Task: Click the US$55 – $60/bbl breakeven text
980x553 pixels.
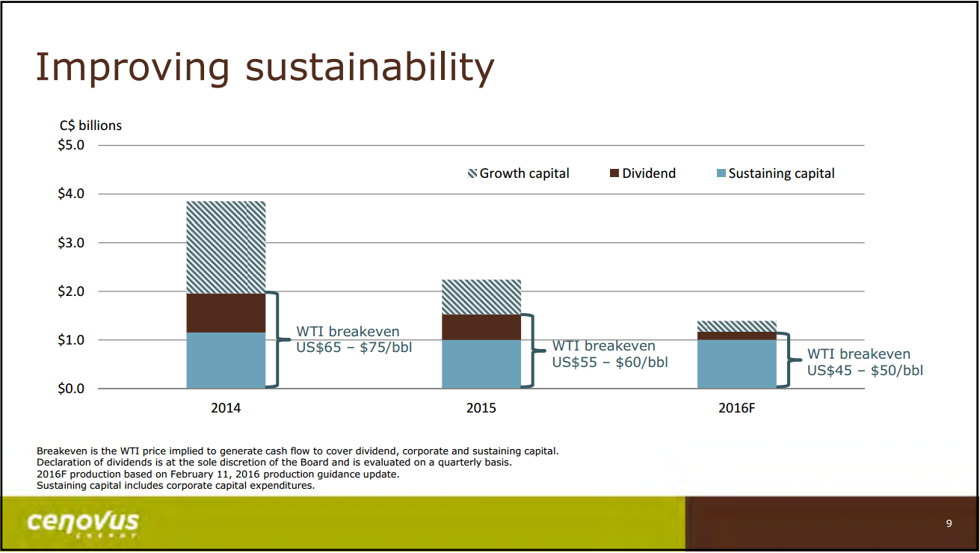Action: (x=610, y=362)
